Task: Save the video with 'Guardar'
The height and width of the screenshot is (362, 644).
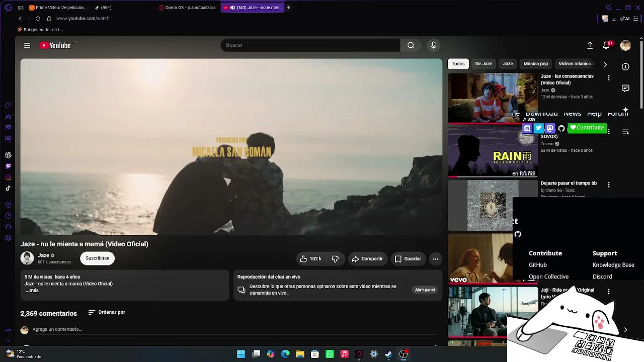Action: [408, 259]
